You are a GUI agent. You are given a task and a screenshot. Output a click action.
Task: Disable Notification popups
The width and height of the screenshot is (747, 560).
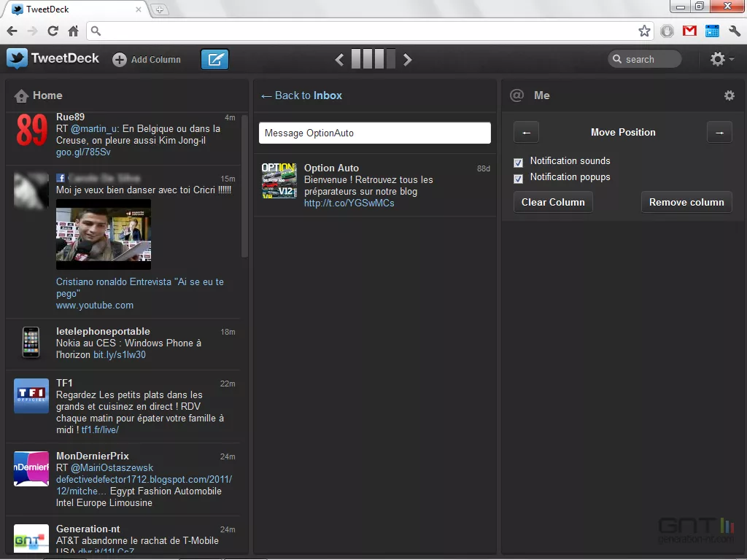tap(517, 177)
